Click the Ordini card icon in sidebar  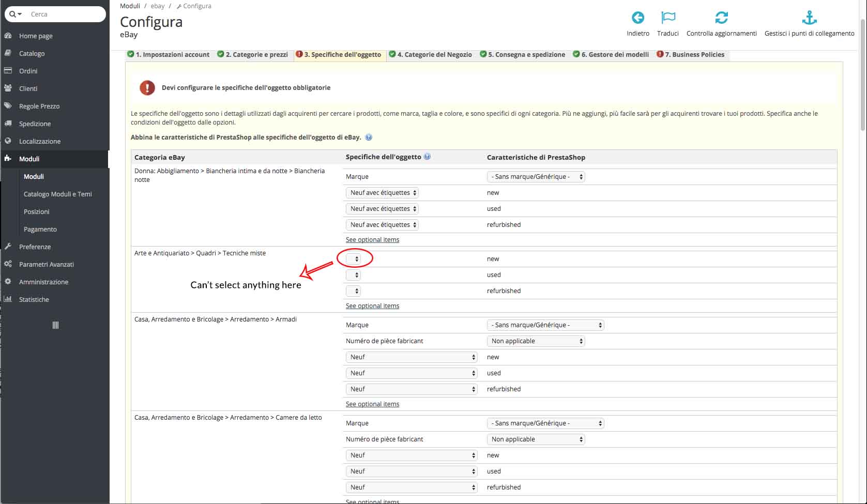point(8,71)
